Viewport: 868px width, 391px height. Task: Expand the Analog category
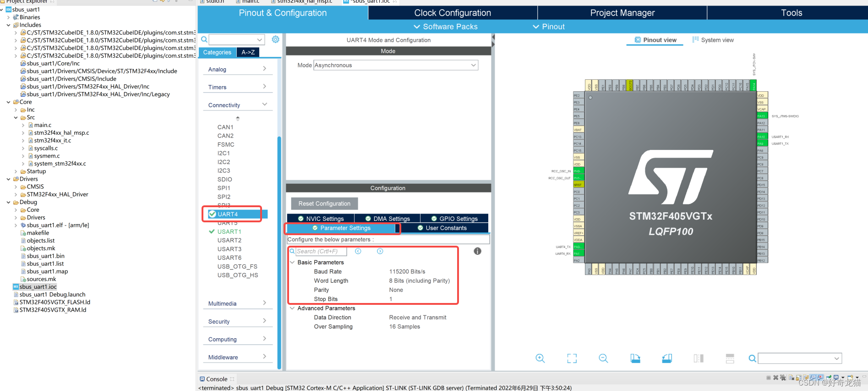[x=237, y=69]
